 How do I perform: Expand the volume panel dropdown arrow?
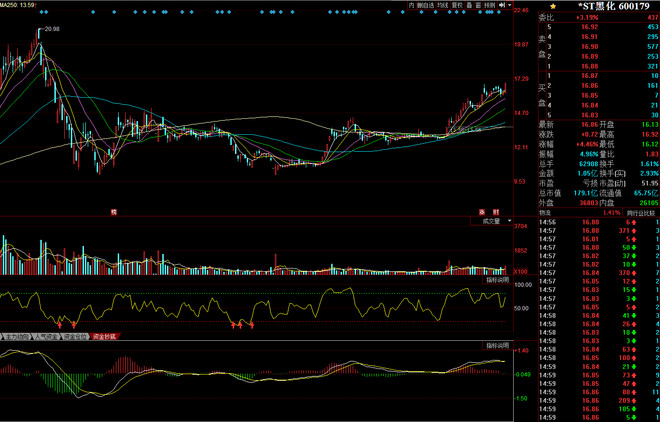509,221
